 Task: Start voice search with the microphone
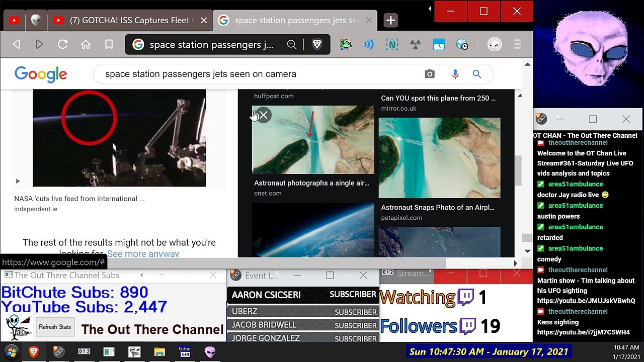point(455,74)
